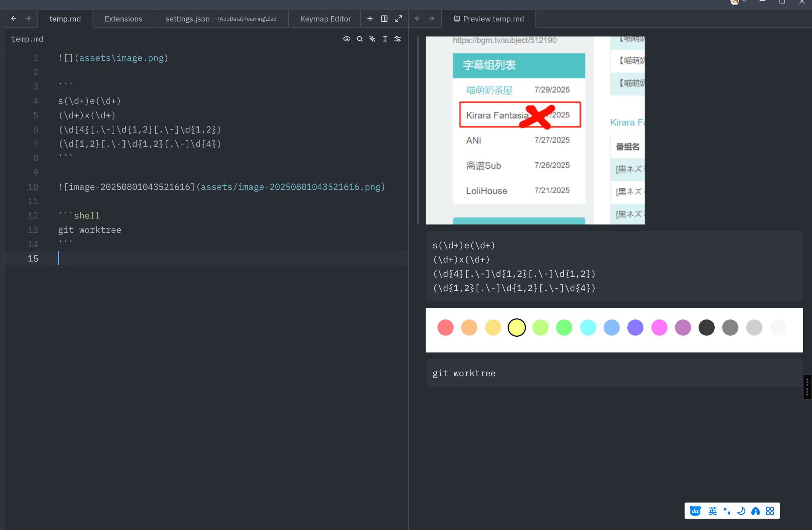Toggle the text selection cursor tool icon
Screen dimensions: 812x530
tap(385, 39)
